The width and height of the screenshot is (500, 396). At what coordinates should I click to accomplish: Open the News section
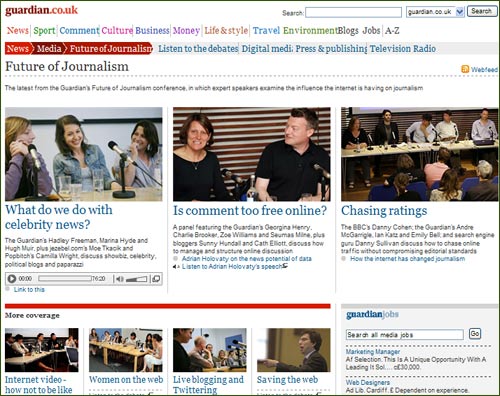click(18, 30)
